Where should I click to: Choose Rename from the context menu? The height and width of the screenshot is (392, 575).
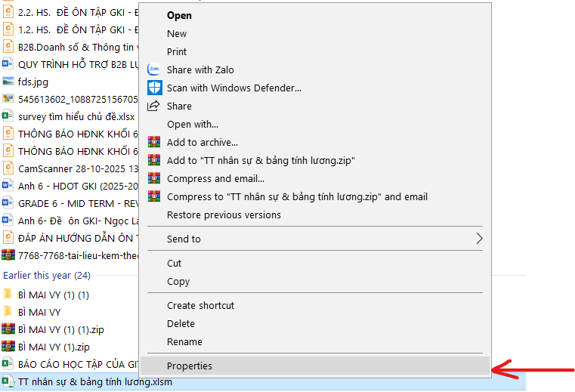[x=315, y=341]
